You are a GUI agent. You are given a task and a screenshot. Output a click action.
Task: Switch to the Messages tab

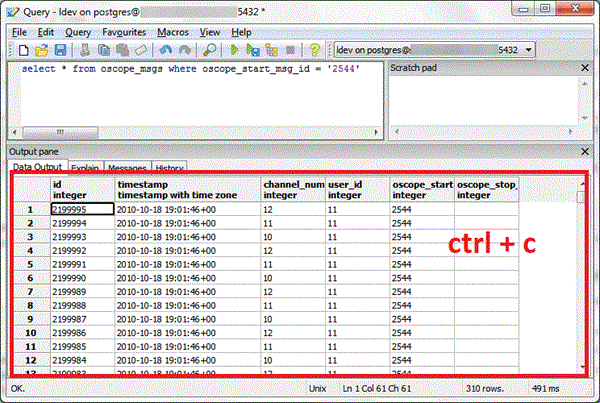[x=127, y=167]
